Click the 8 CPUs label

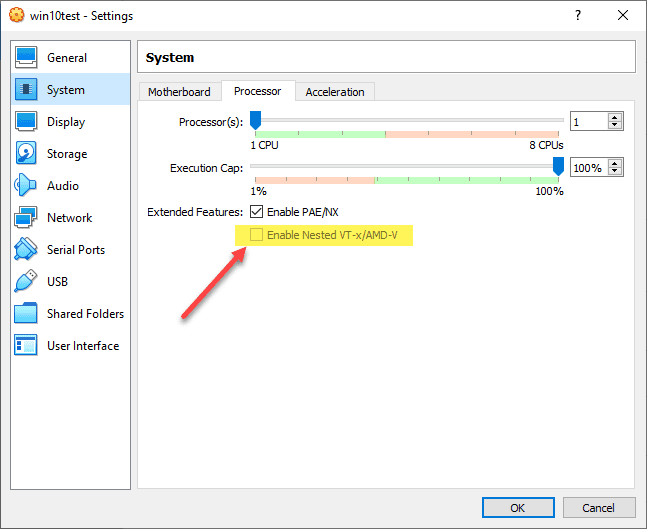coord(546,145)
